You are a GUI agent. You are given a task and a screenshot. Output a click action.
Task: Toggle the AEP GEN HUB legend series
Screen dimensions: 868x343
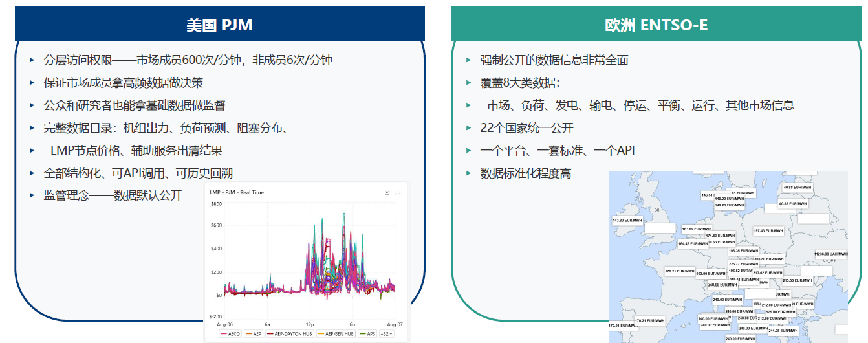click(336, 334)
